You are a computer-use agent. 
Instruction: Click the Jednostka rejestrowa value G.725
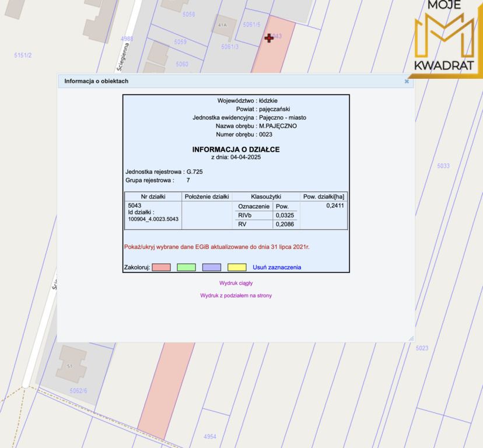coord(195,171)
